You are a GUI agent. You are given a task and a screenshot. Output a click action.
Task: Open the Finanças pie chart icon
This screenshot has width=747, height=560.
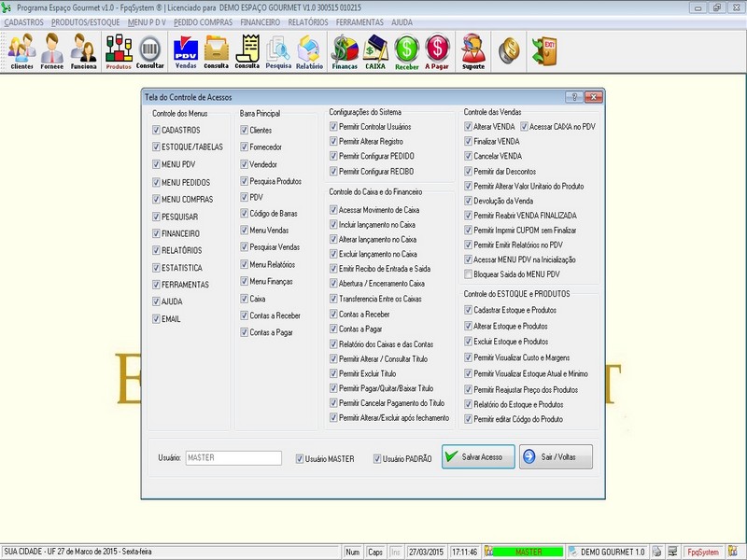[x=345, y=51]
